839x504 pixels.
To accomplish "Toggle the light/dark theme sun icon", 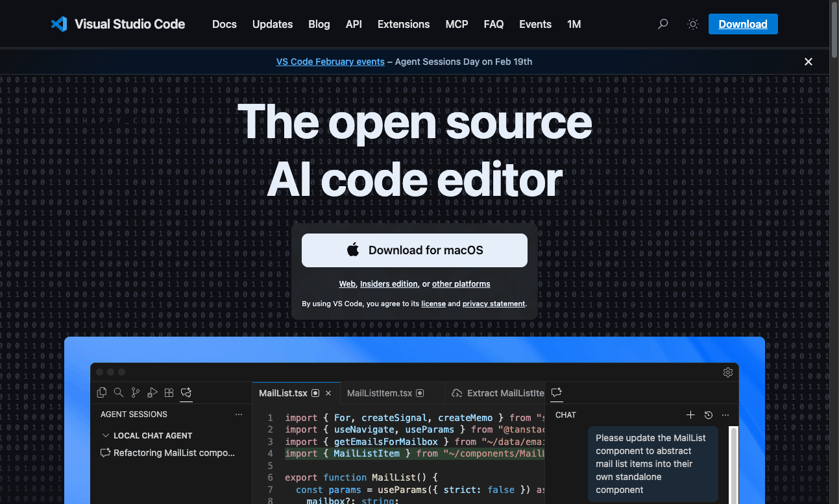I will click(x=693, y=24).
